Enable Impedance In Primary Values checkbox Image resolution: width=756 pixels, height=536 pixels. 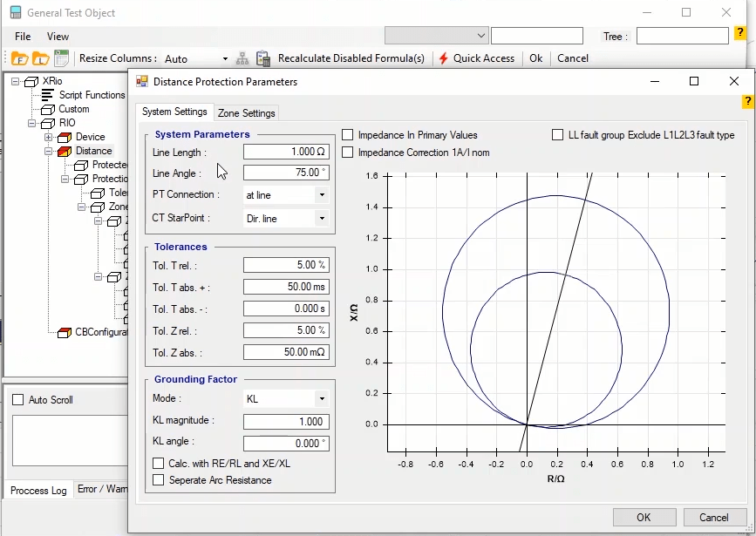pyautogui.click(x=348, y=135)
